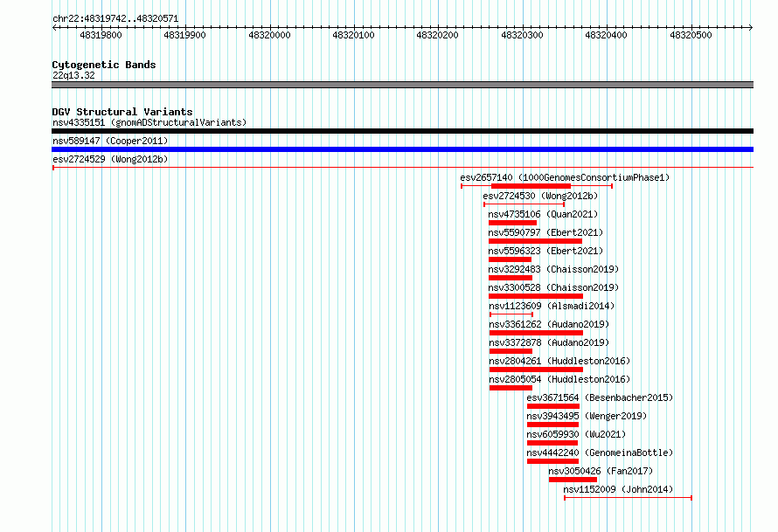The width and height of the screenshot is (778, 532).
Task: Click the Cytogenetic Bands track title
Action: coord(104,65)
